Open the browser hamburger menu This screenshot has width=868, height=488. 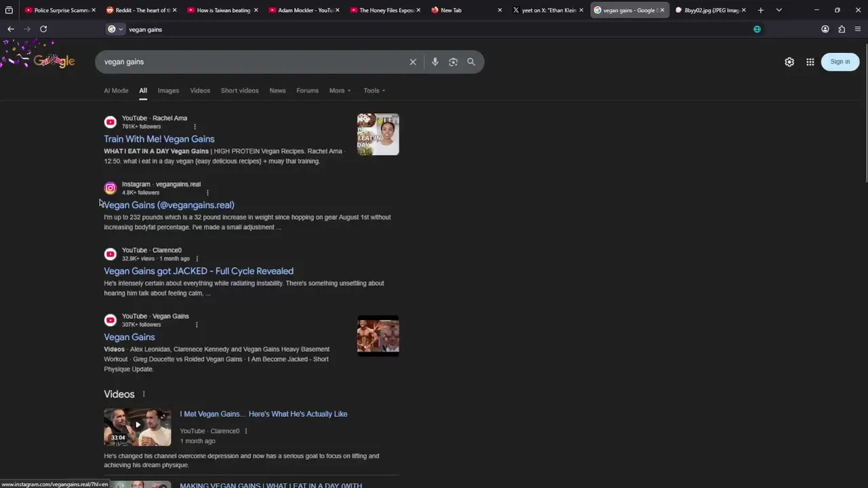pyautogui.click(x=858, y=29)
